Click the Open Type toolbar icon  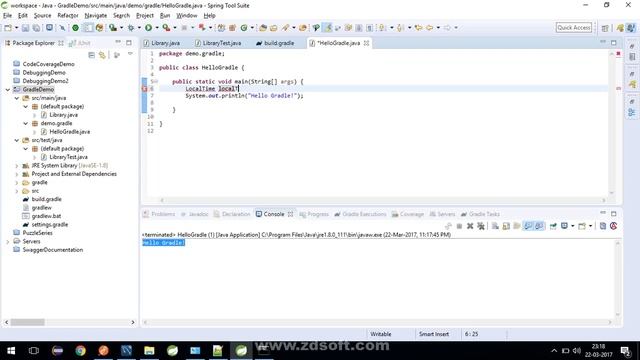coord(263,28)
